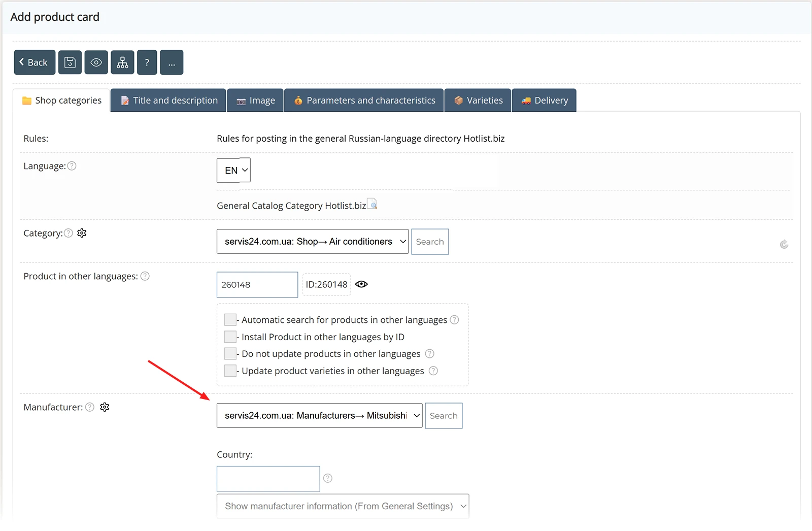Check Install Product in other languages by ID
Image resolution: width=812 pixels, height=531 pixels.
(230, 337)
